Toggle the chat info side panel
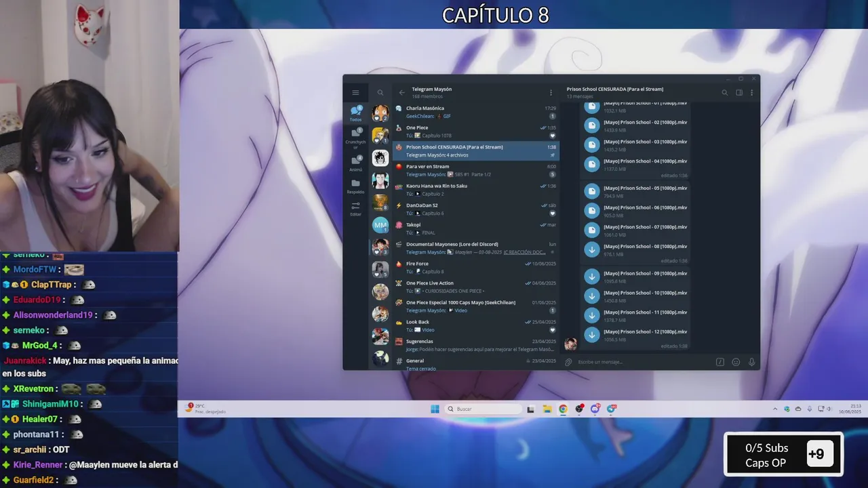Screen dimensions: 868x488 click(x=739, y=93)
